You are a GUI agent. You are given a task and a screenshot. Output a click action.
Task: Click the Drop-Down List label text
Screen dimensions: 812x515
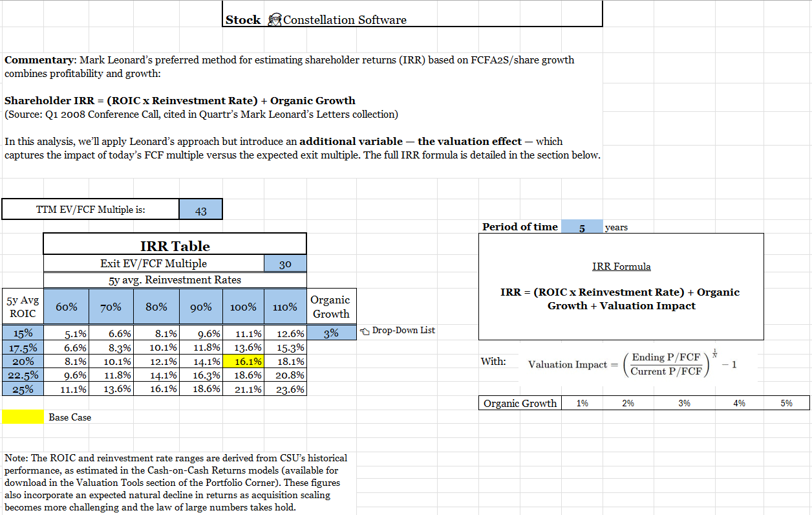[x=403, y=331]
